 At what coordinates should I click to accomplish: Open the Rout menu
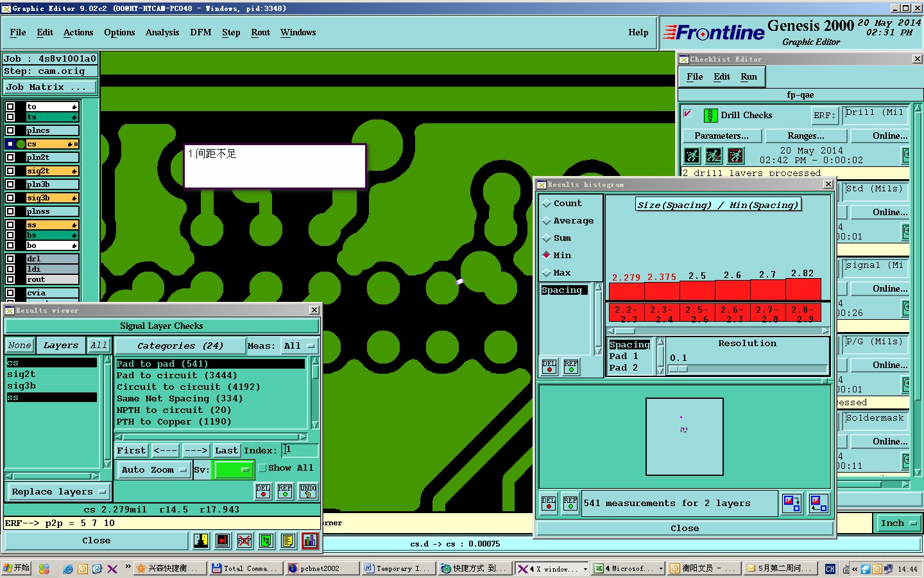point(261,33)
